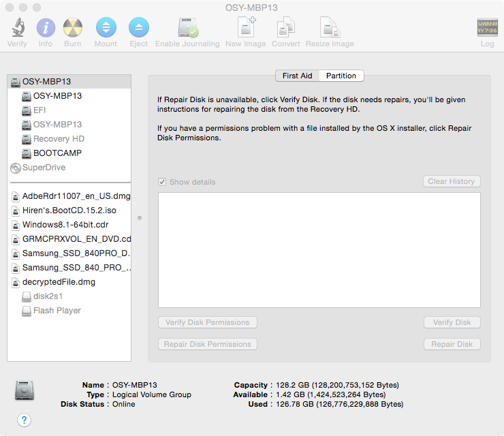Click the Disk Status value Online
Viewport: 504px width, 436px height.
coord(124,404)
